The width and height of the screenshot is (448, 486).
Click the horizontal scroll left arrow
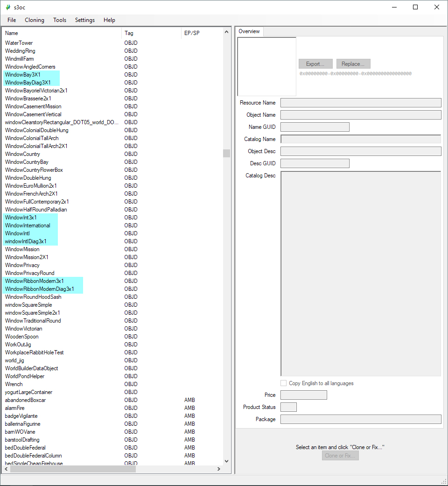(6, 469)
